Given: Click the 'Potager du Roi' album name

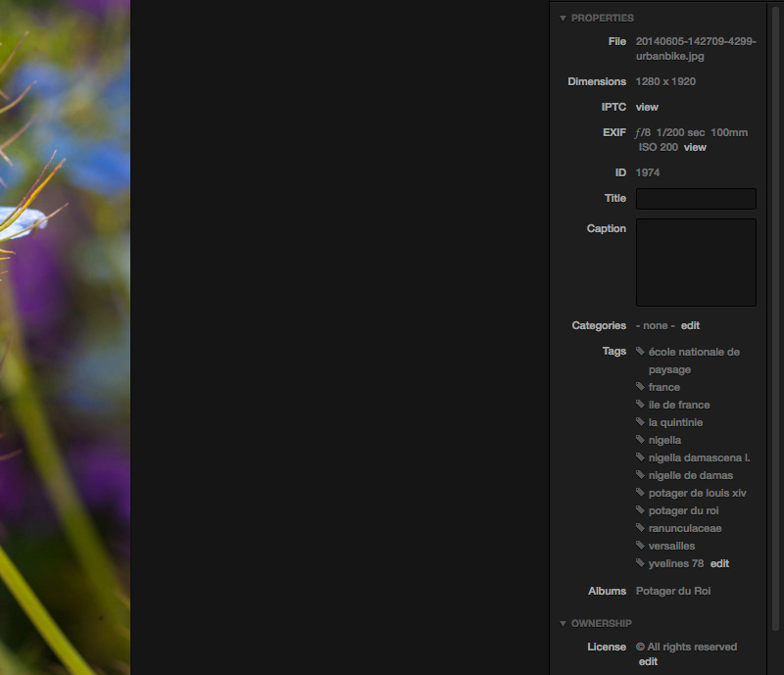Looking at the screenshot, I should click(673, 591).
